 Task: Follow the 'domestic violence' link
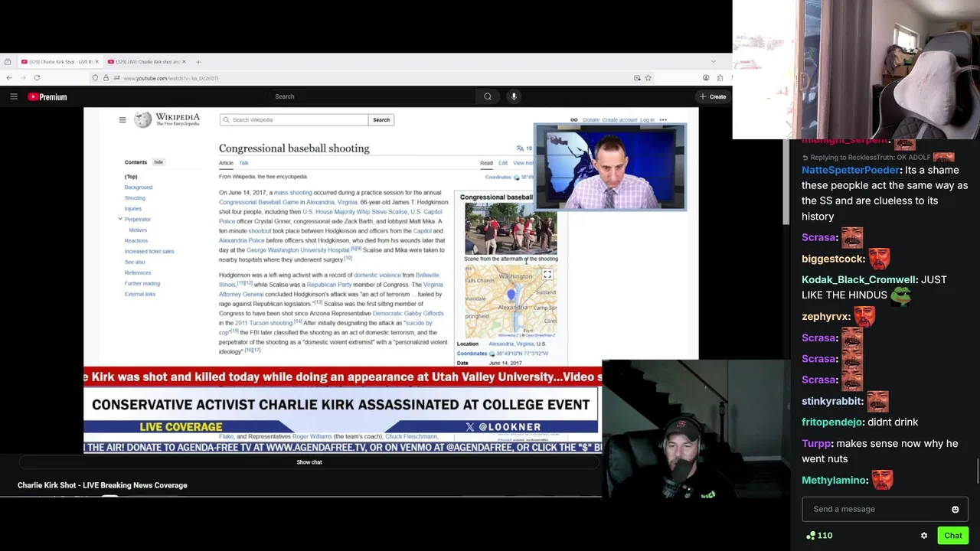click(377, 275)
